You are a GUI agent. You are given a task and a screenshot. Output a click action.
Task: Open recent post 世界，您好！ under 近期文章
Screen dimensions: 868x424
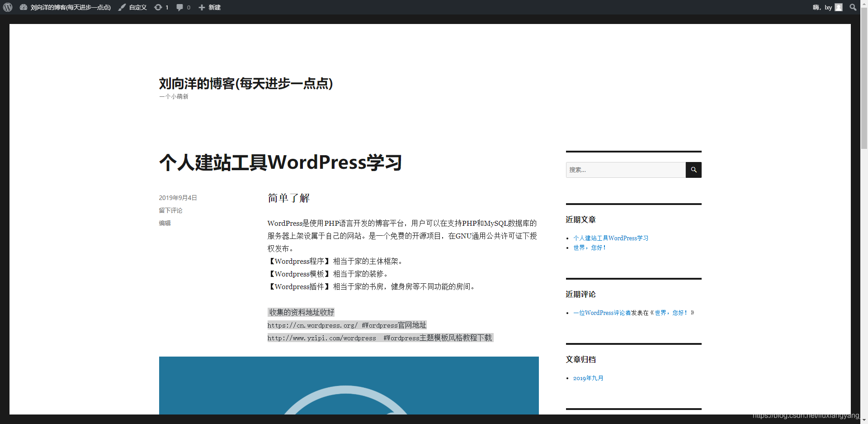[590, 248]
